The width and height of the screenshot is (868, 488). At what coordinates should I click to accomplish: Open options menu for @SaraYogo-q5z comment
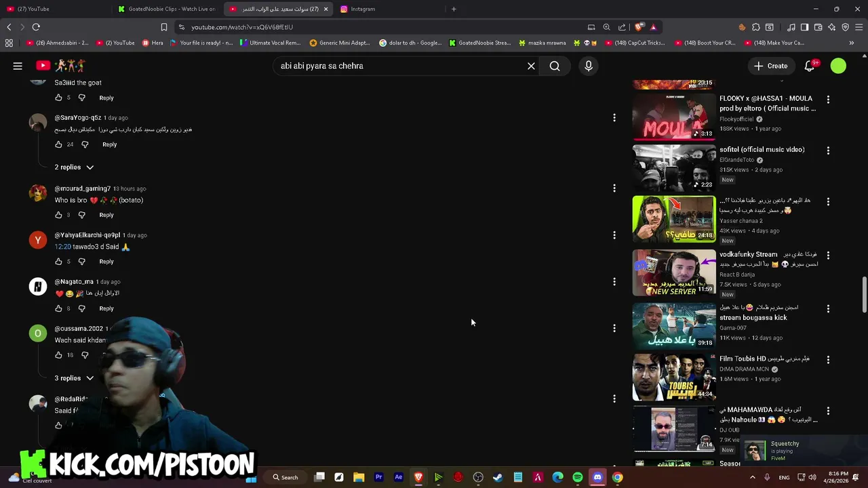pos(614,118)
